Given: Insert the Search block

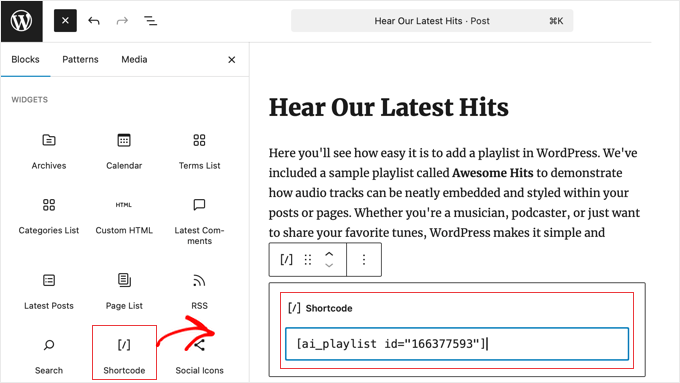Looking at the screenshot, I should [x=49, y=357].
